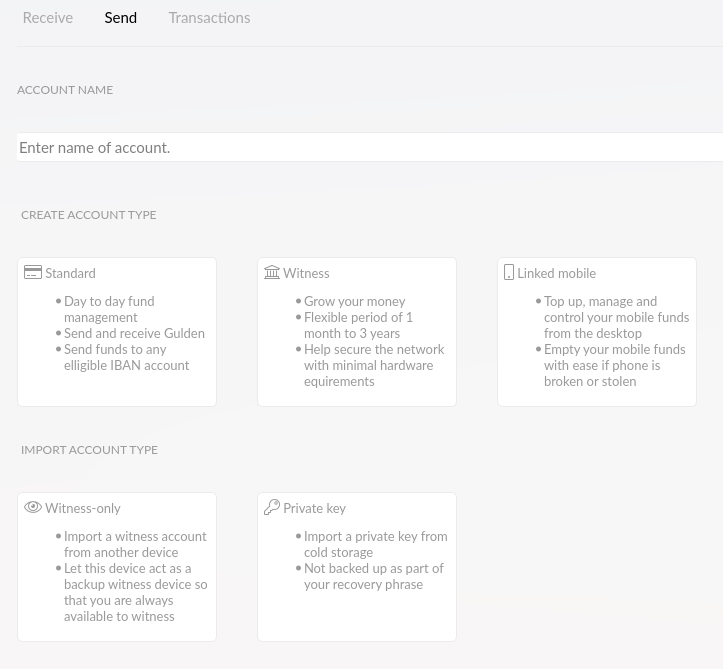Screen dimensions: 723x669
Task: Go to the Transactions tab
Action: click(x=209, y=18)
